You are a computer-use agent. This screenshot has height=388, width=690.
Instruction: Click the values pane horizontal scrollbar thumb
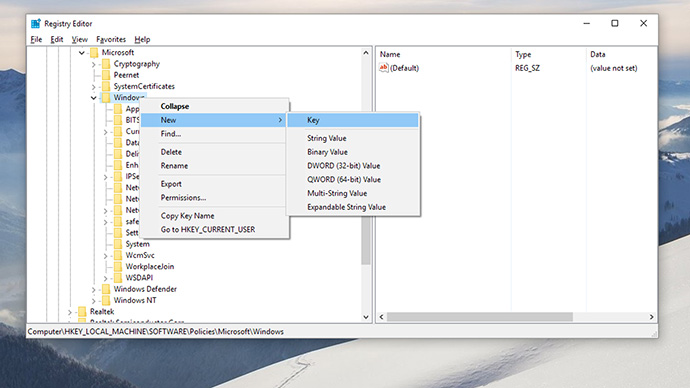[480, 317]
